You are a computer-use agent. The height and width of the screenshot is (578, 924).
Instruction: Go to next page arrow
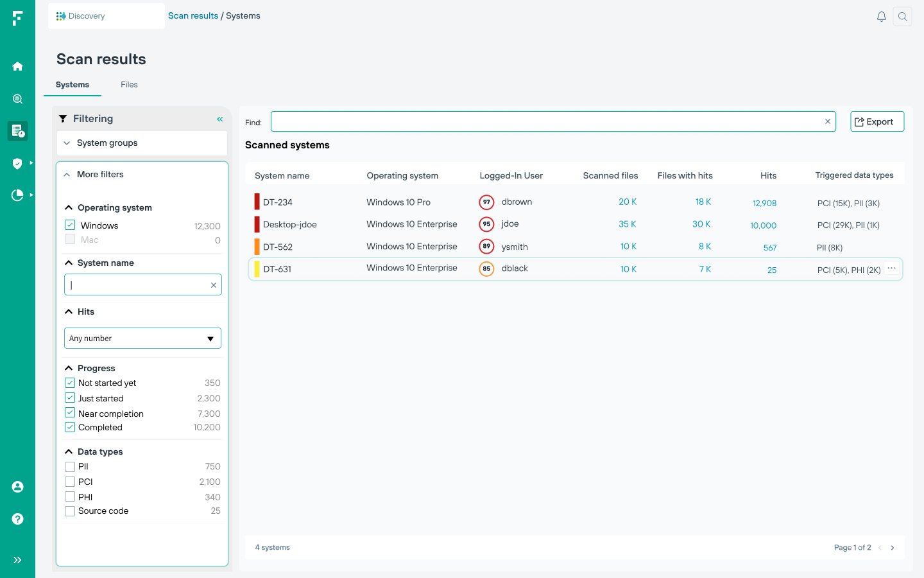point(893,548)
